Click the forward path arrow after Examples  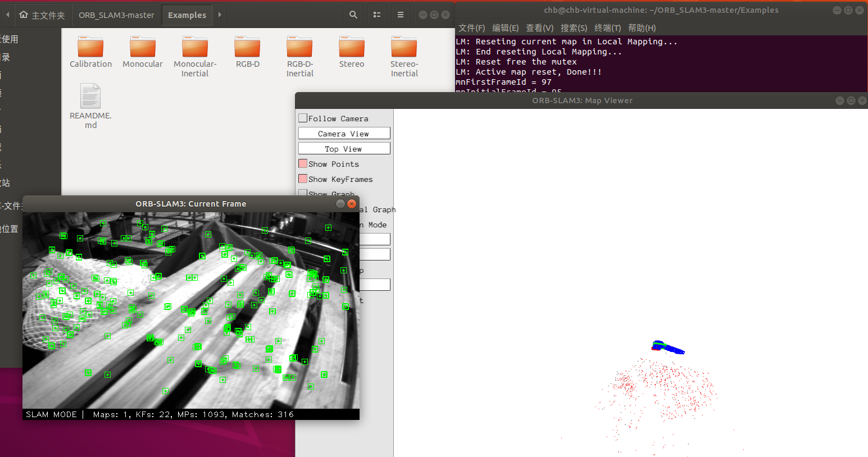pos(220,15)
